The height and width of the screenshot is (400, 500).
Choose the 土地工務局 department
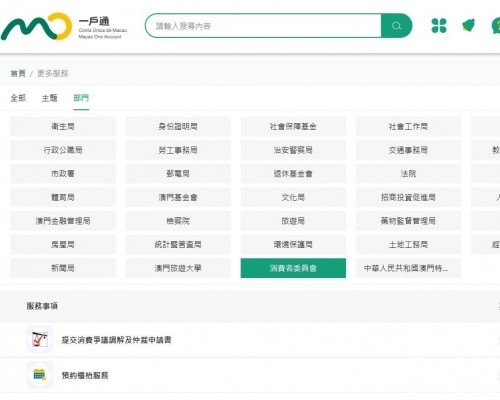(x=408, y=244)
